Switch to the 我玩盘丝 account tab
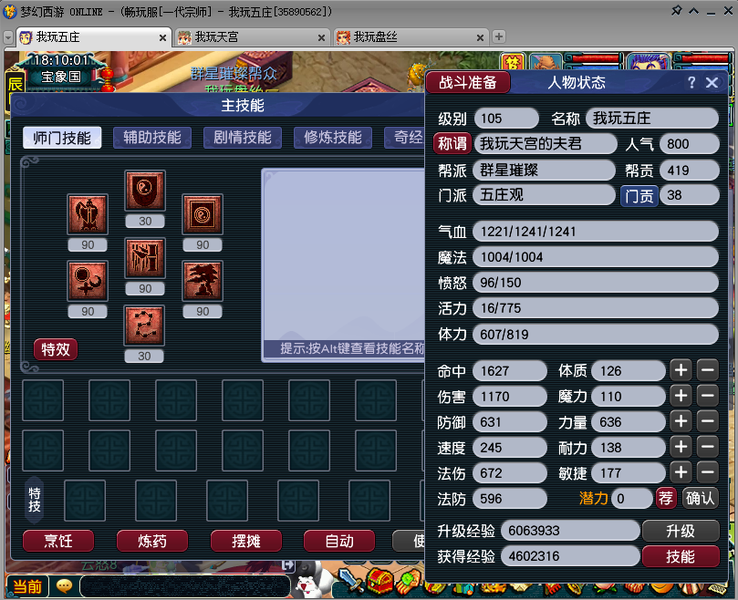 [410, 37]
